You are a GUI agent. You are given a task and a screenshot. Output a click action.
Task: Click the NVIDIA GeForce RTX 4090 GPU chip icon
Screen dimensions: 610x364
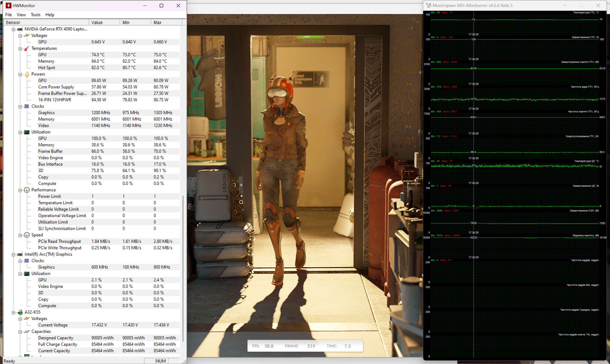click(x=20, y=29)
